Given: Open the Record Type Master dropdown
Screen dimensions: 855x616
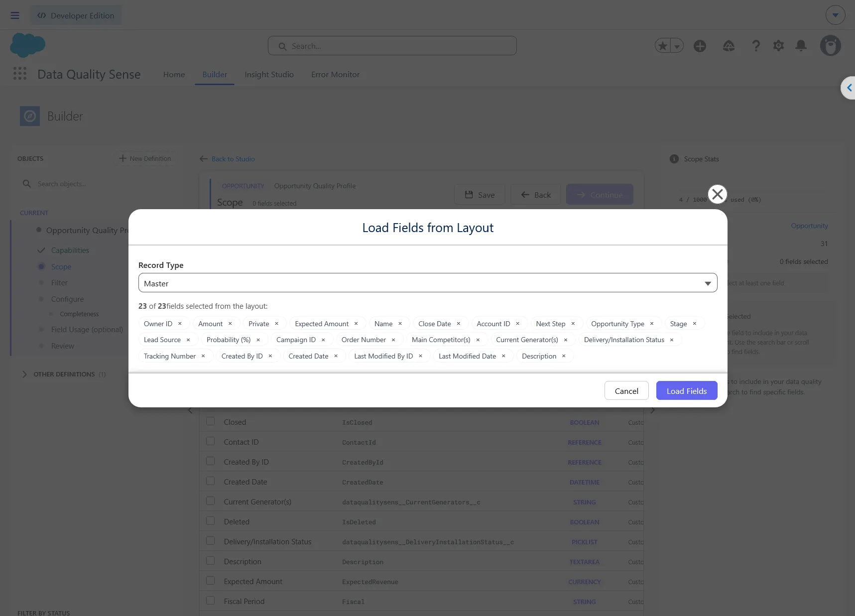Looking at the screenshot, I should pyautogui.click(x=428, y=283).
